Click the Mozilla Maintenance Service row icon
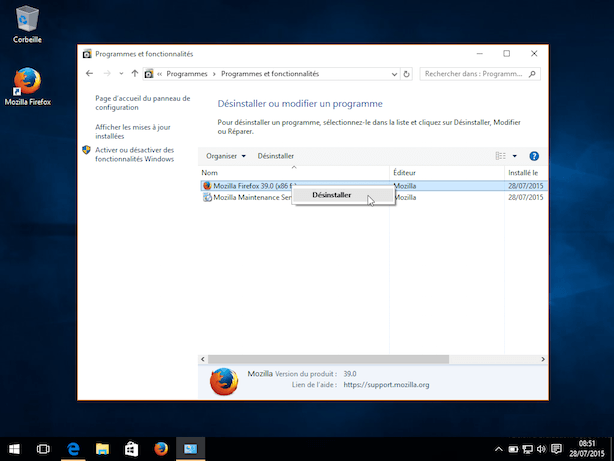 [207, 197]
